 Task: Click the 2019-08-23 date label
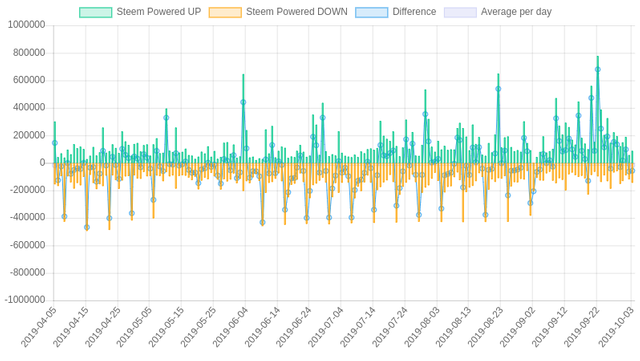pos(485,327)
